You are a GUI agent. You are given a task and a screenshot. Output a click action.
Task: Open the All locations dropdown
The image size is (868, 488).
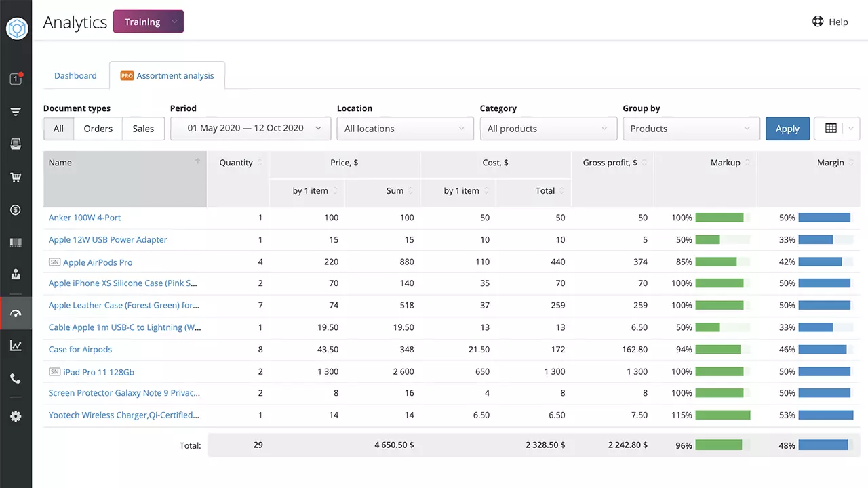pos(406,129)
